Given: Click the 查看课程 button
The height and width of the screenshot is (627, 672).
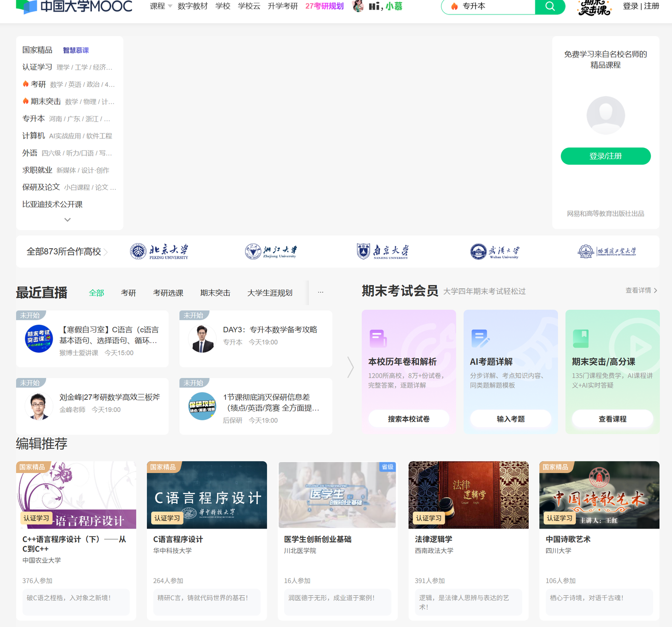Looking at the screenshot, I should [x=612, y=419].
